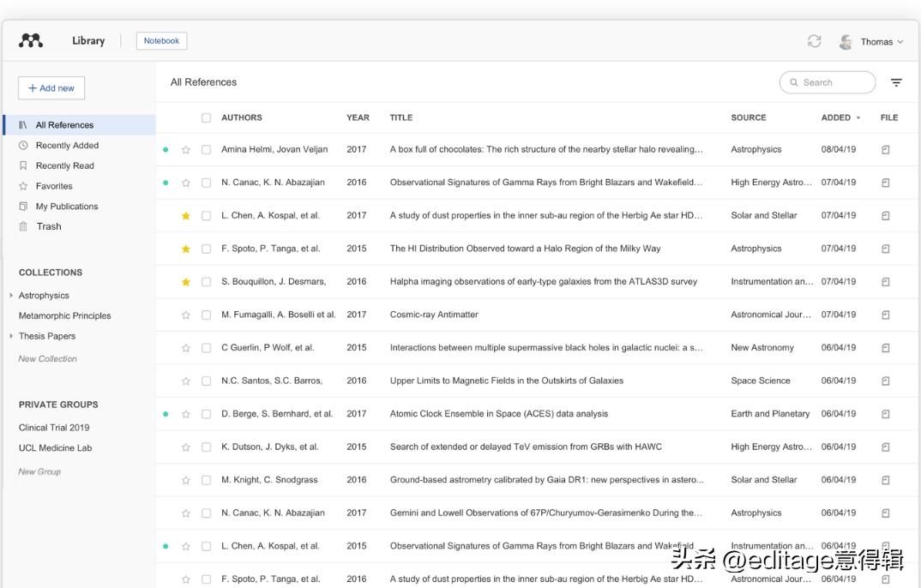Open the Thomas account dropdown arrow
Screen dimensions: 921x588
coord(900,42)
